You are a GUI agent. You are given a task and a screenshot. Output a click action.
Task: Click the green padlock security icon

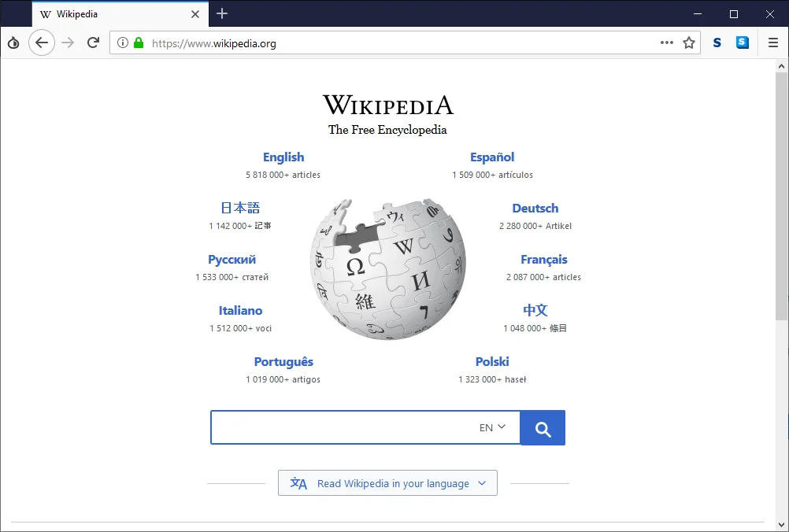pos(139,43)
